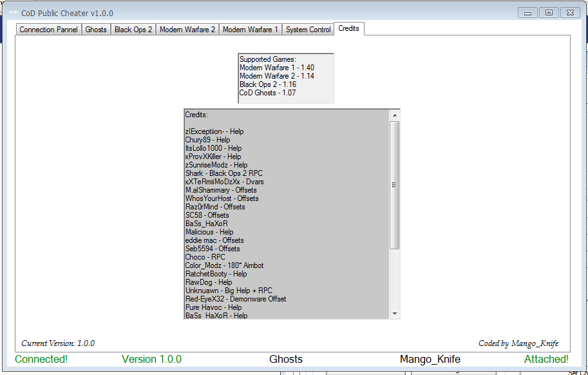Click the 'M.alShammary - Offsets' credit line
This screenshot has height=375, width=588.
pos(221,190)
